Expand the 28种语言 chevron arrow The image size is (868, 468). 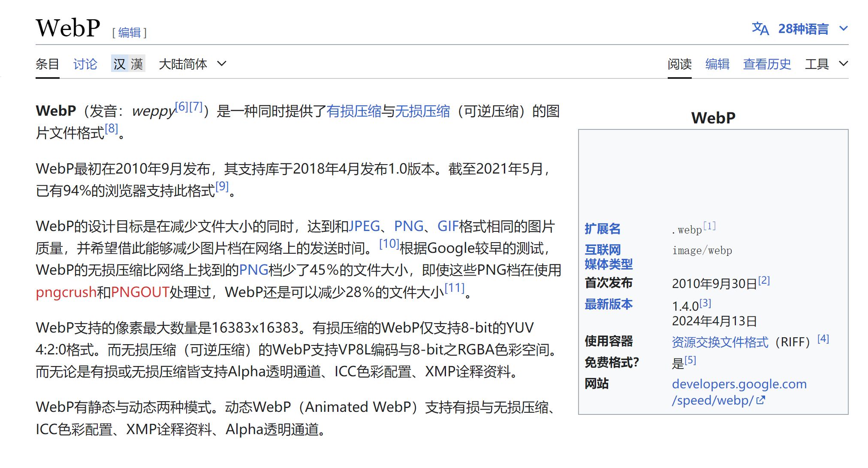(x=843, y=29)
